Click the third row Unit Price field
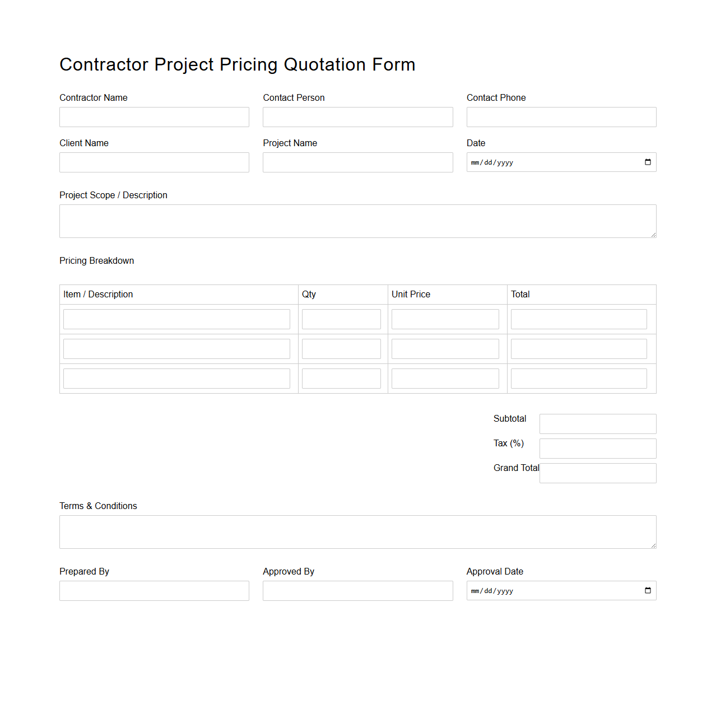Image resolution: width=716 pixels, height=728 pixels. click(x=444, y=378)
